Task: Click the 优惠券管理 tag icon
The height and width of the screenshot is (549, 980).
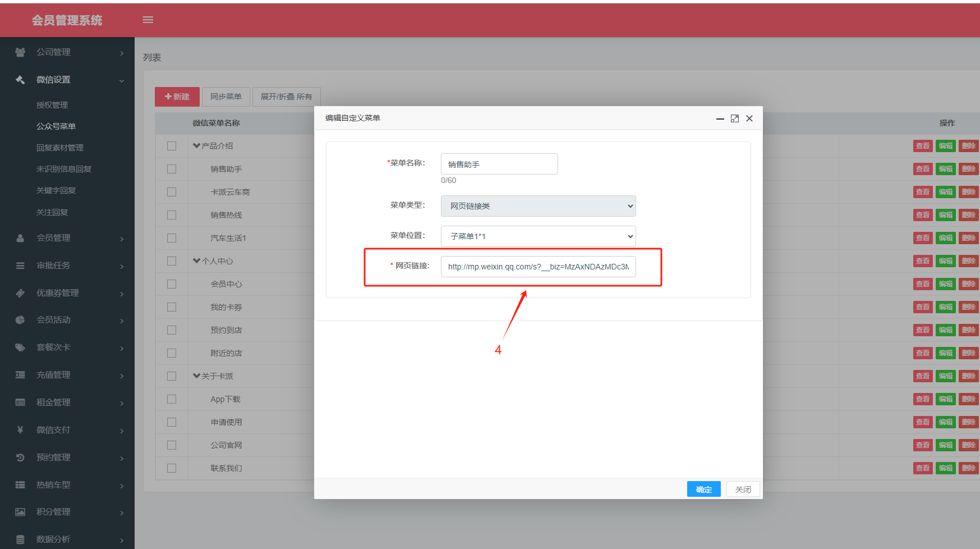Action: pyautogui.click(x=20, y=293)
